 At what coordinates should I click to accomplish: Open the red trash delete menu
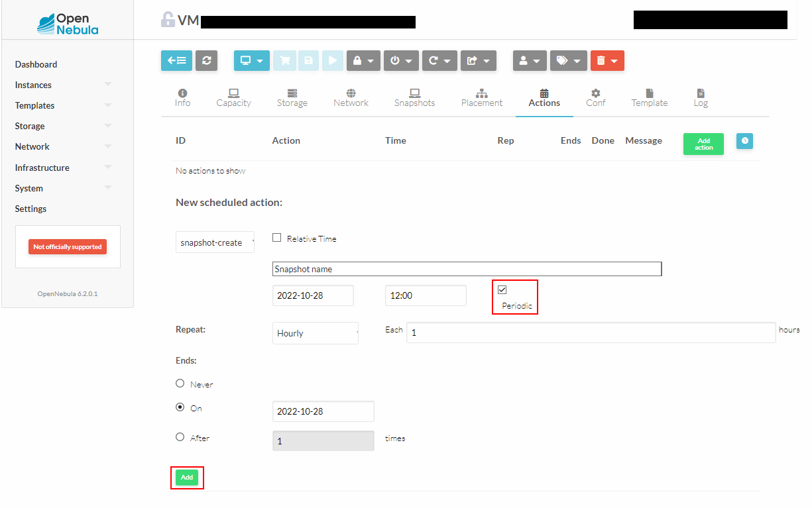[607, 60]
